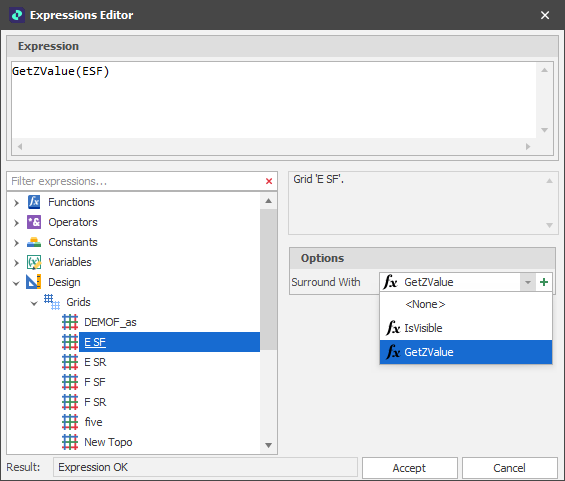Click the DEMOF_as grid icon
This screenshot has width=565, height=481.
click(70, 322)
